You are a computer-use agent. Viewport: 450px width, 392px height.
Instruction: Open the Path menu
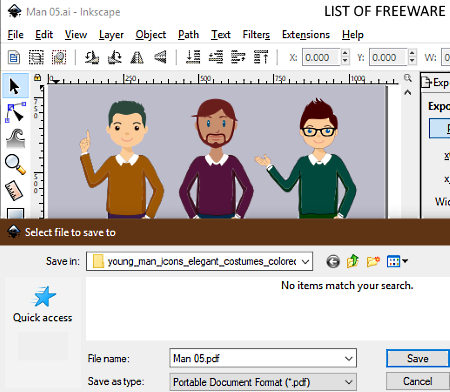point(188,35)
